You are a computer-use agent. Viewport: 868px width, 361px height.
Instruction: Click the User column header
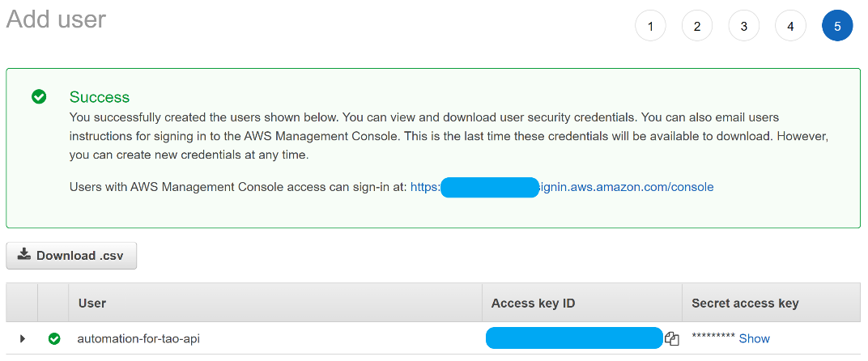92,303
